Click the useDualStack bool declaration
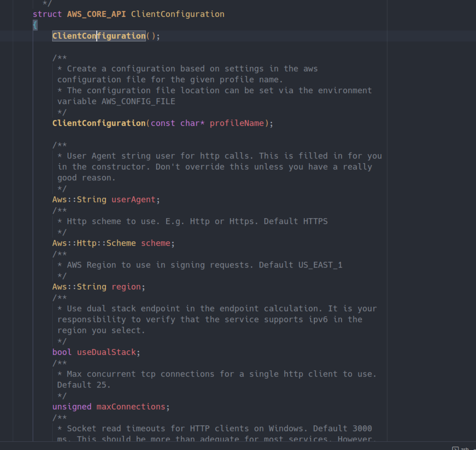 coord(106,352)
